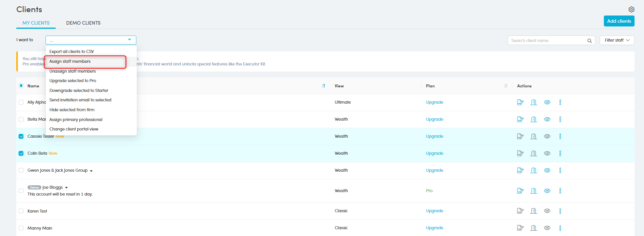
Task: Click document edit icon for Joe Bloggs
Action: 520,191
